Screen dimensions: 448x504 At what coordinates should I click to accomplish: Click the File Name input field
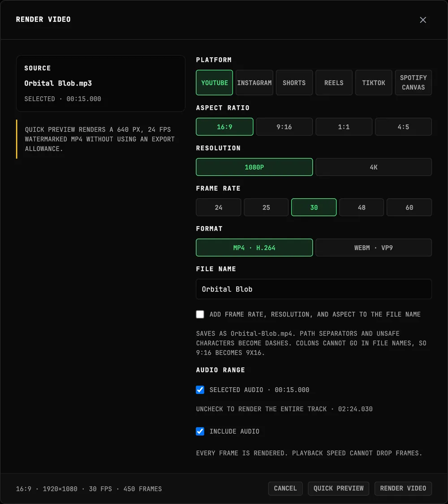314,289
